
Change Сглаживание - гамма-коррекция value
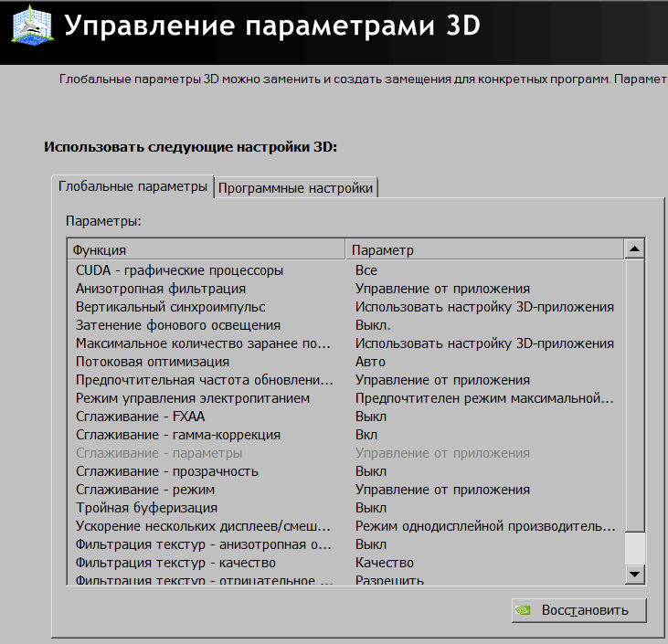tap(366, 435)
